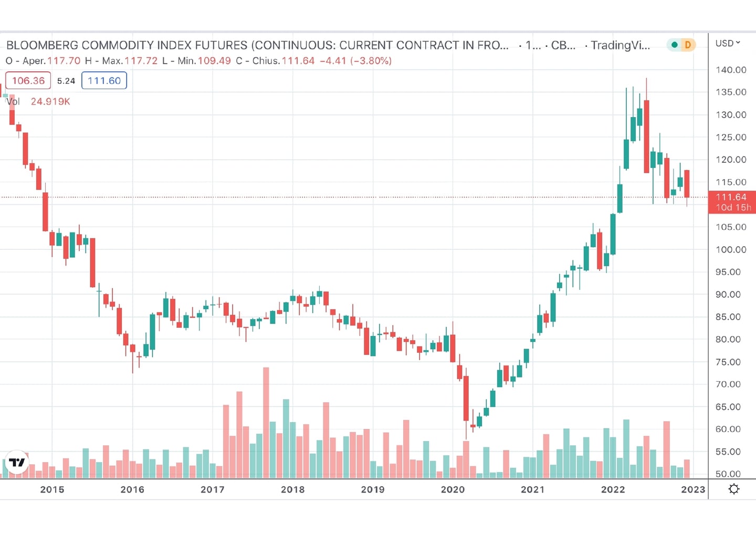The image size is (756, 534).
Task: Select the red 111.64 price tag on axis
Action: point(732,197)
